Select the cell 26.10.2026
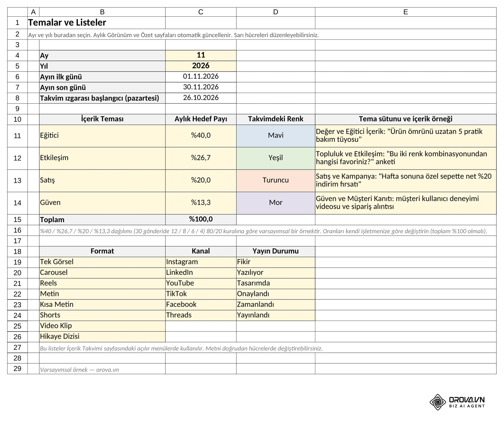The height and width of the screenshot is (423, 504). coord(201,98)
